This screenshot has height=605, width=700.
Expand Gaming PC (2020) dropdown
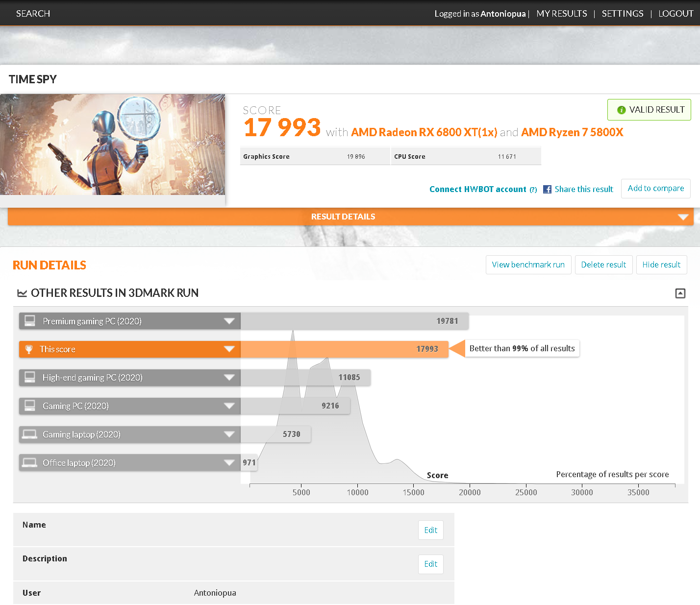(229, 406)
